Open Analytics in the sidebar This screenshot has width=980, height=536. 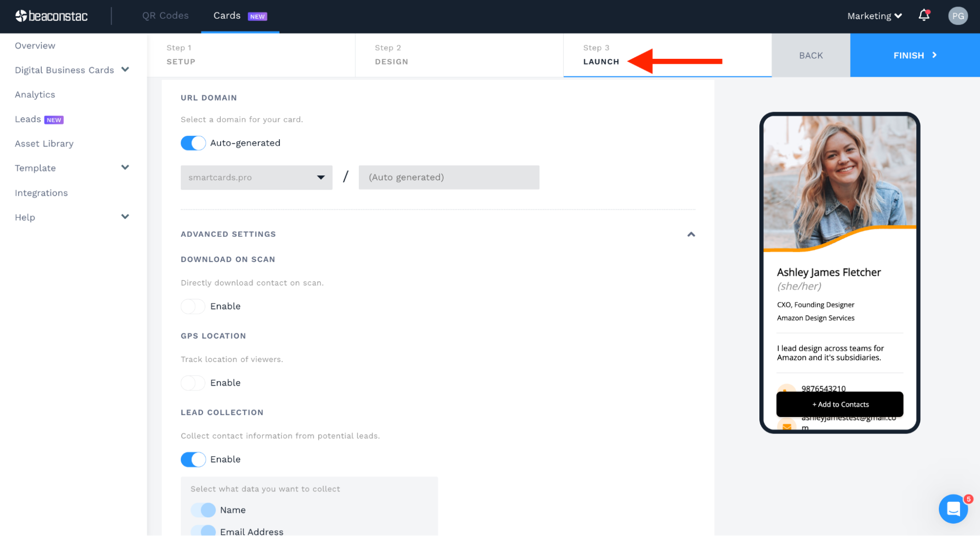[35, 95]
